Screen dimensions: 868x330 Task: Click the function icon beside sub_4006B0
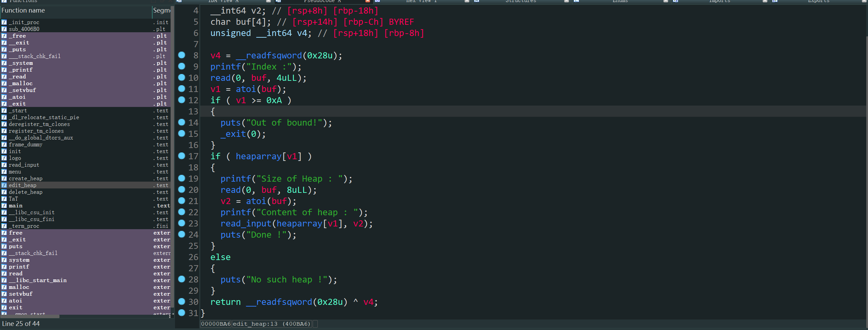pos(4,29)
